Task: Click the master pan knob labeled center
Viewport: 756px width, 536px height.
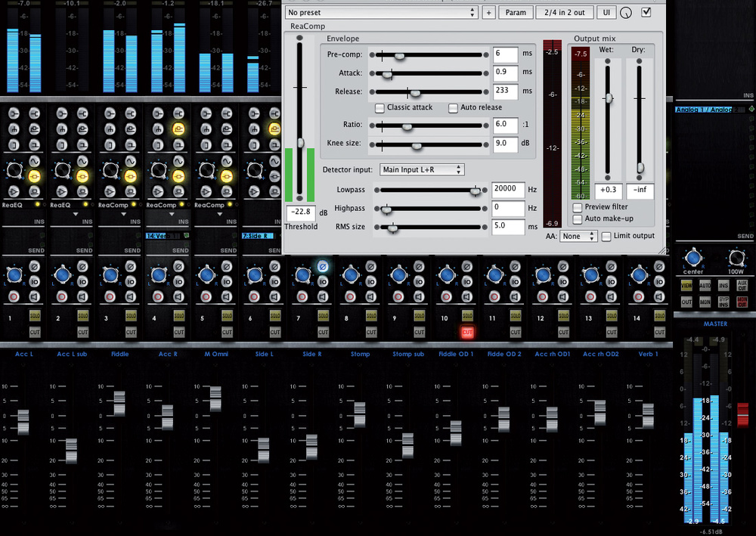Action: [x=692, y=258]
